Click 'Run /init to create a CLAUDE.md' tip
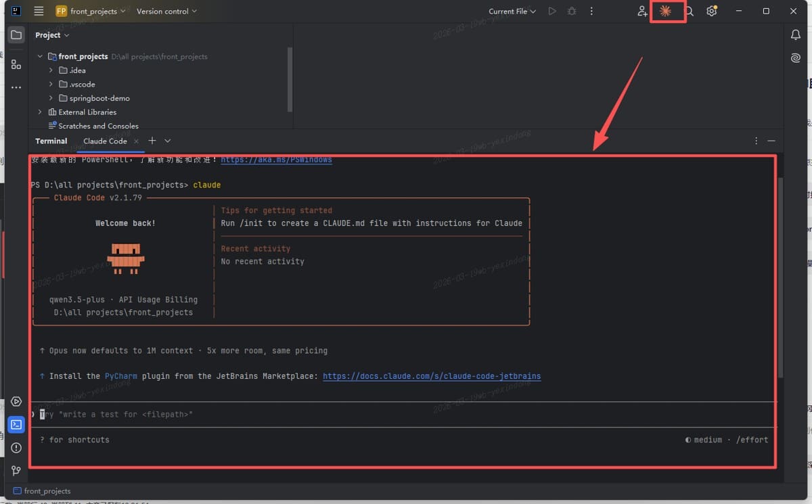This screenshot has height=504, width=812. tap(371, 223)
